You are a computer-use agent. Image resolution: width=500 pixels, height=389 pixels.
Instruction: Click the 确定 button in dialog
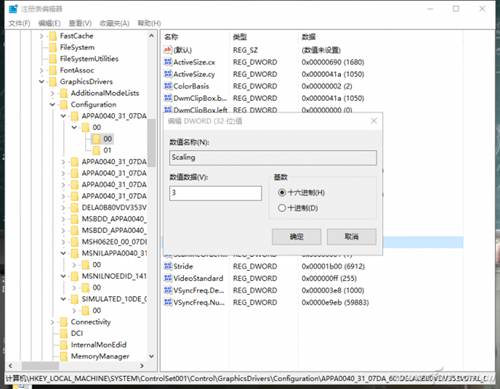297,237
